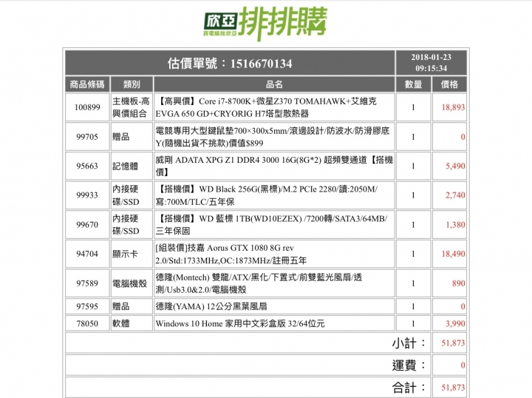Click quantity 1 in row 100899

(413, 107)
